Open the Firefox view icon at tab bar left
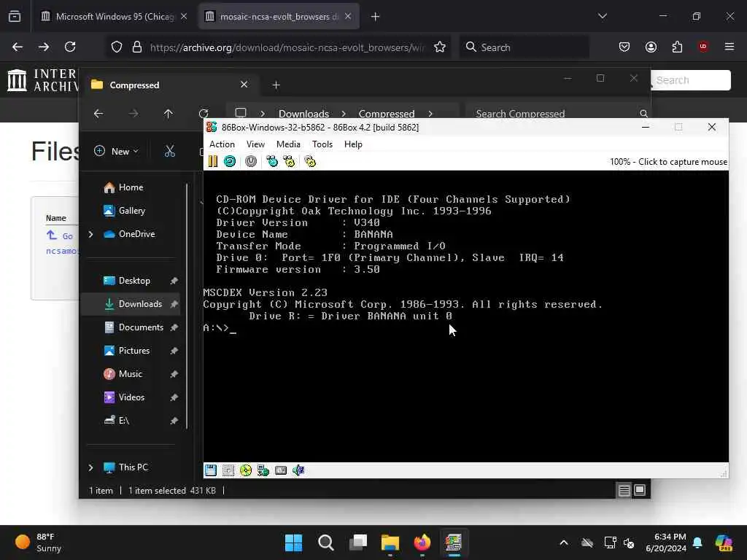This screenshot has width=747, height=560. point(15,16)
